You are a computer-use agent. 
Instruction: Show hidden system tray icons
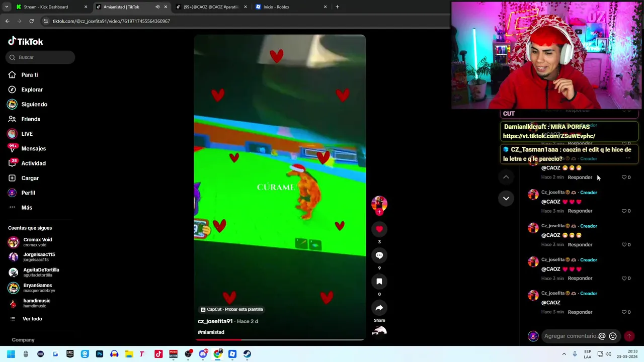pyautogui.click(x=563, y=354)
